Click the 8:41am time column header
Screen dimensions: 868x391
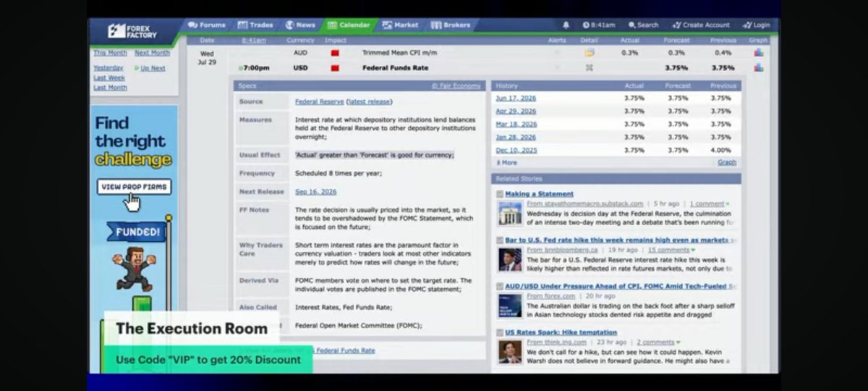254,41
